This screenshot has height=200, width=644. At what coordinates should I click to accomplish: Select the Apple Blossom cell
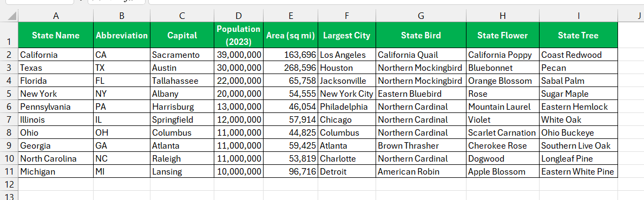(x=503, y=171)
